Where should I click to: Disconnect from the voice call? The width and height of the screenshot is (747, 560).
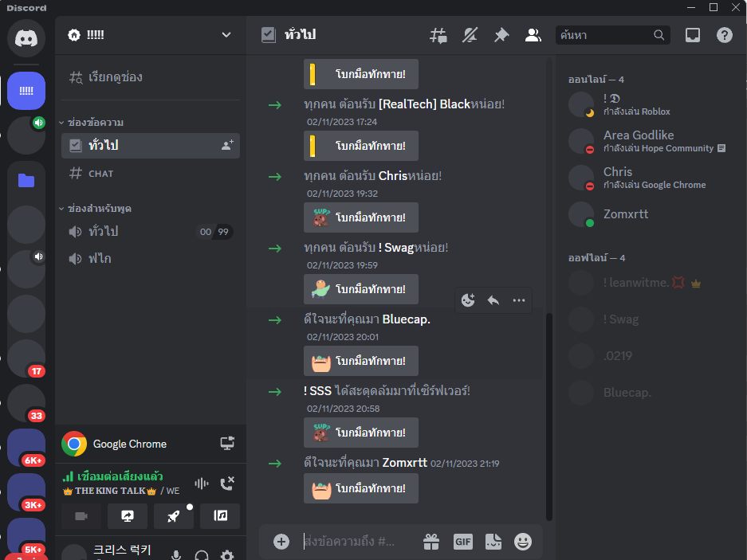click(227, 484)
